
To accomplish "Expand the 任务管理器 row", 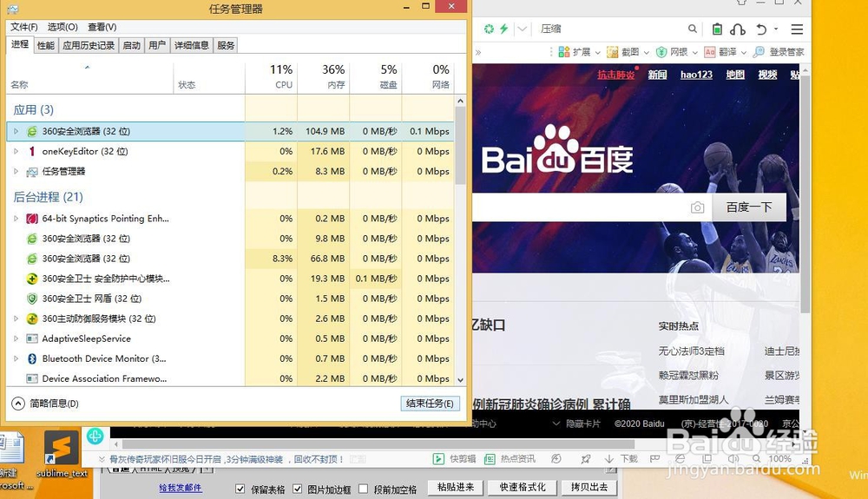I will point(16,172).
